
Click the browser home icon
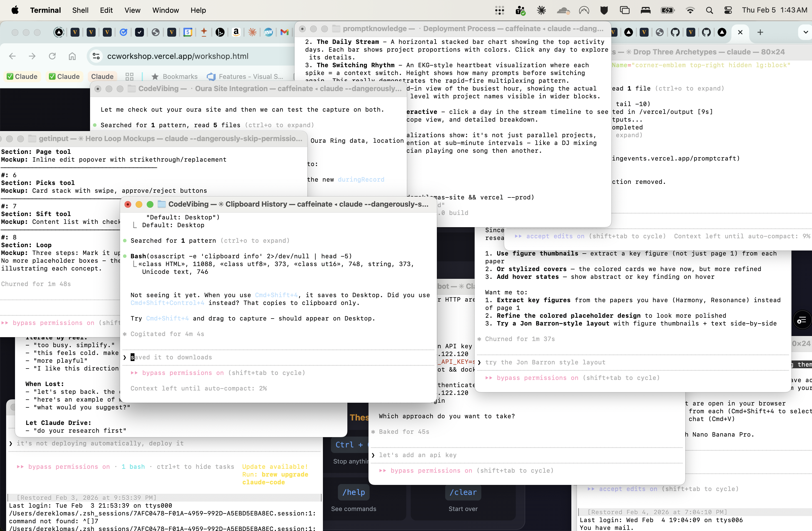point(72,56)
